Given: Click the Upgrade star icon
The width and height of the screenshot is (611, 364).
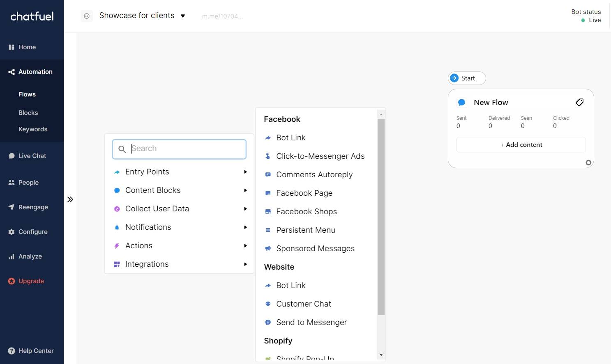Looking at the screenshot, I should tap(12, 281).
